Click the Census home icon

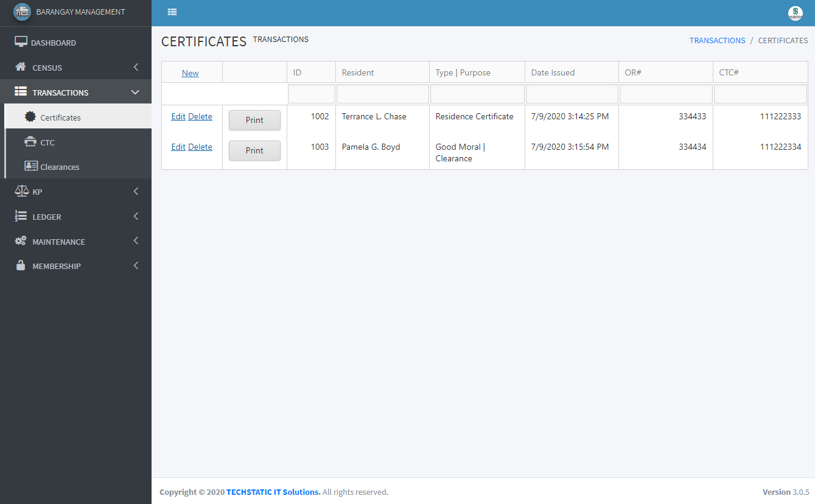pyautogui.click(x=21, y=67)
